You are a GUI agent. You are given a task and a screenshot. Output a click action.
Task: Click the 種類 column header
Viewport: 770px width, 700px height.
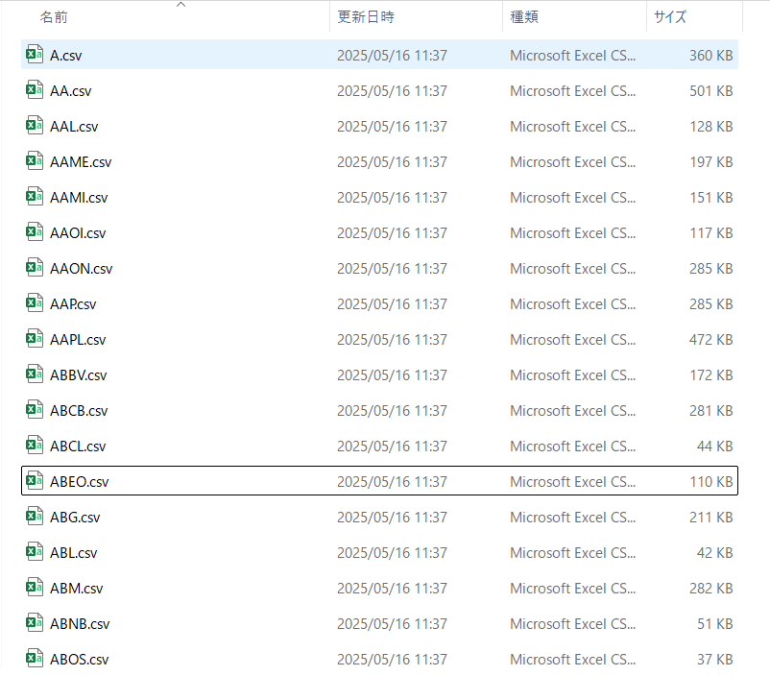524,17
